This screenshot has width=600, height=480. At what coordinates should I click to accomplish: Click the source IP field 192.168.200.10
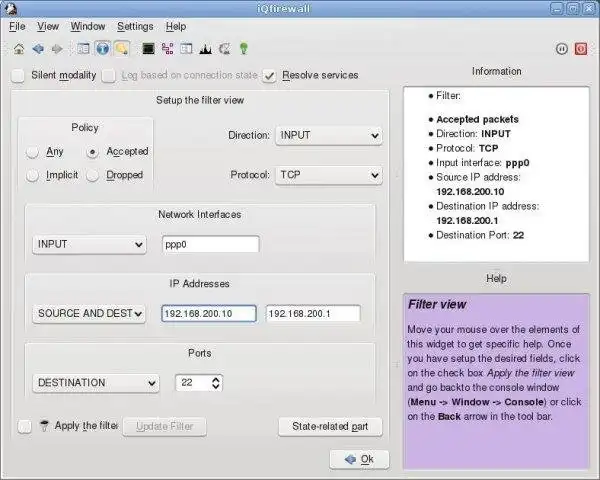tap(209, 313)
